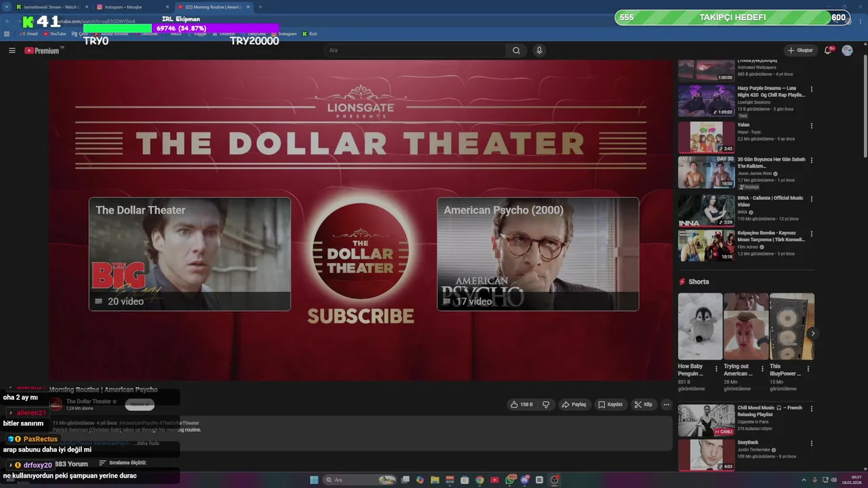Start voice search with microphone icon
This screenshot has width=868, height=488.
539,50
